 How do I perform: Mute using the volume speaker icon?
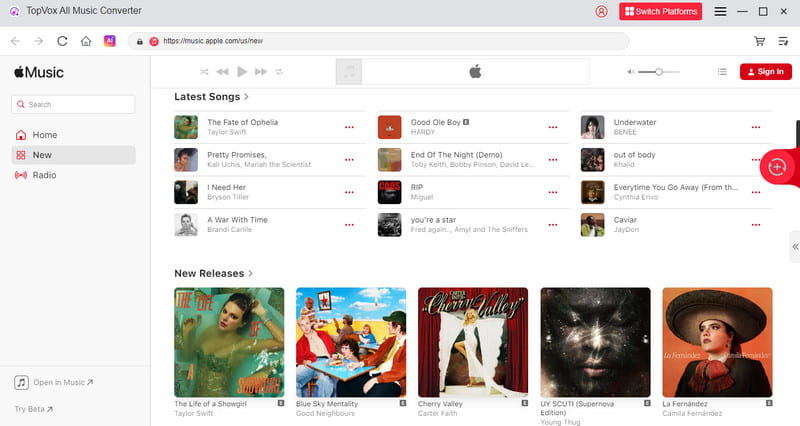coord(631,72)
